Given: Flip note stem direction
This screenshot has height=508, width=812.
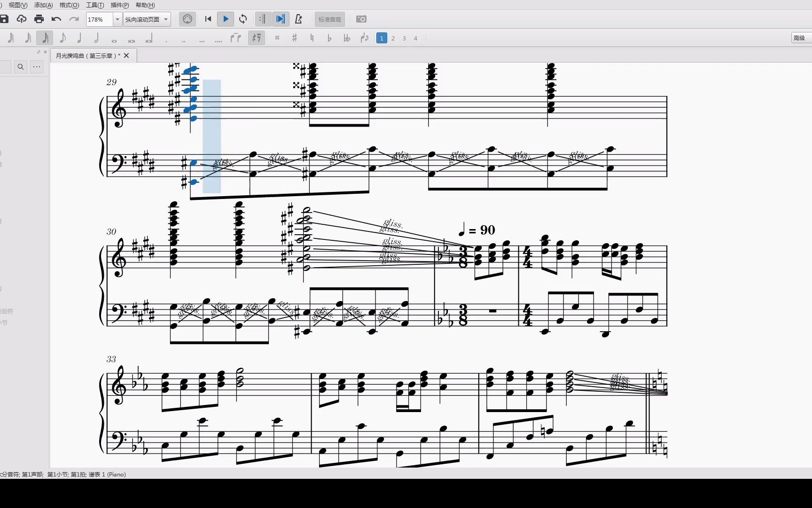Looking at the screenshot, I should pyautogui.click(x=365, y=38).
